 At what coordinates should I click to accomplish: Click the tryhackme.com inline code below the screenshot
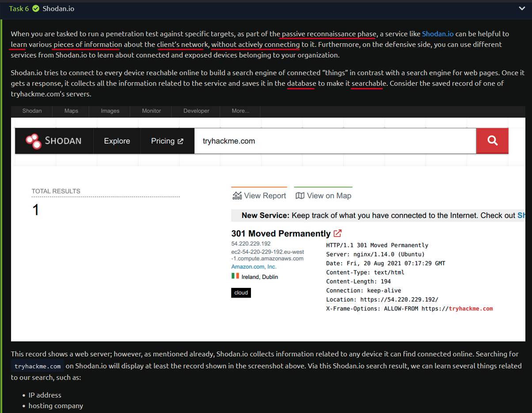pyautogui.click(x=38, y=366)
